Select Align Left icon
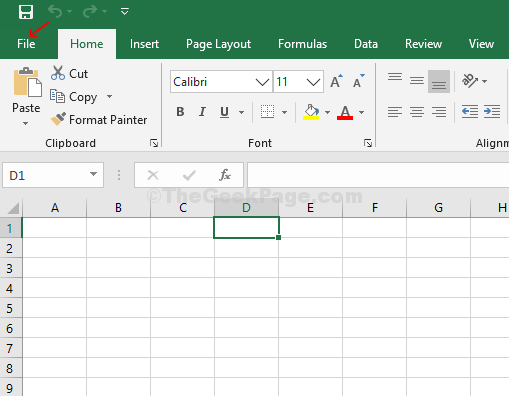Image resolution: width=509 pixels, height=396 pixels. [395, 112]
